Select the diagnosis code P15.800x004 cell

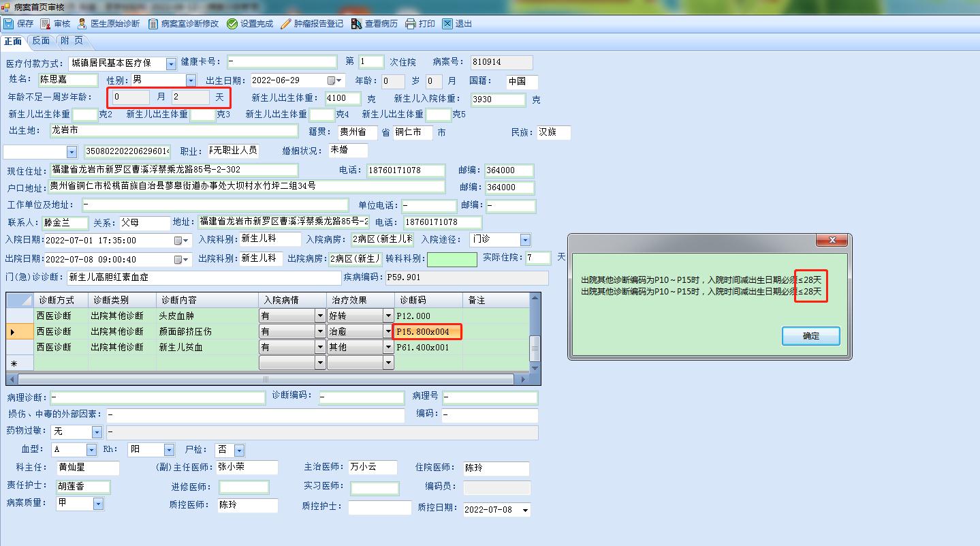(x=427, y=332)
